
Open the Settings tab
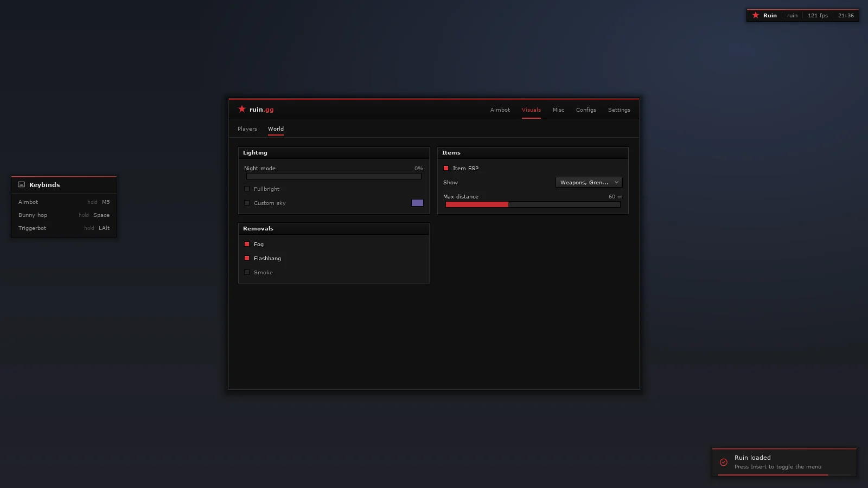coord(619,110)
